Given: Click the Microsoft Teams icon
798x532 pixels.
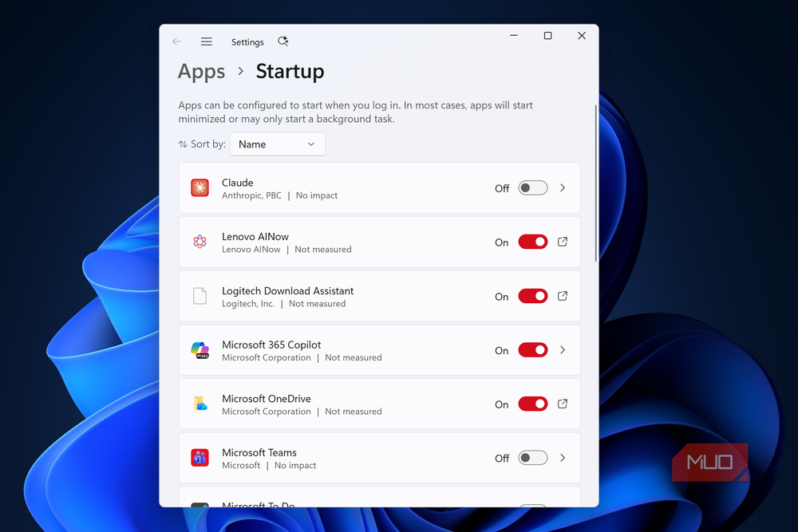Looking at the screenshot, I should point(199,458).
